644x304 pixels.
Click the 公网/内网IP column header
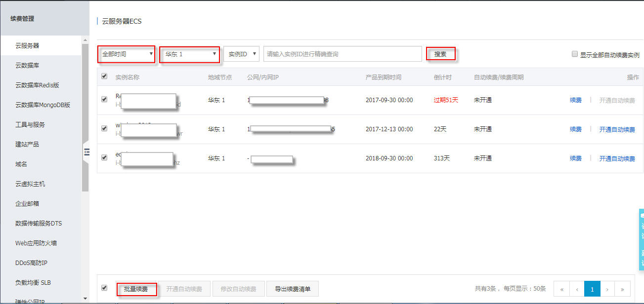tap(264, 77)
